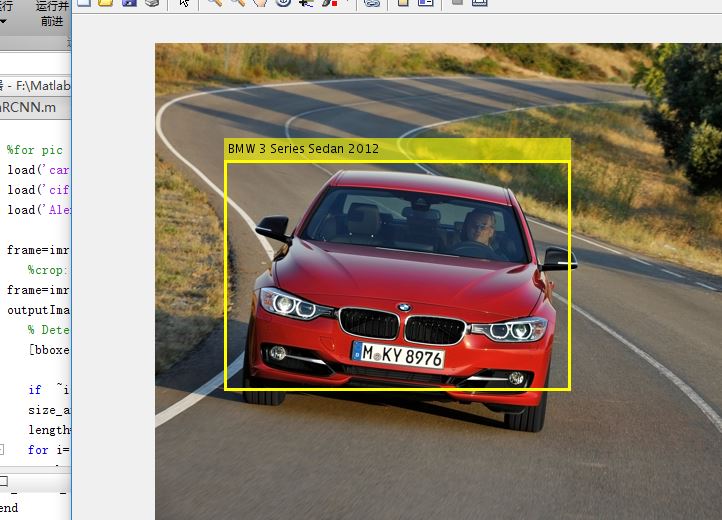Click the Run and Advance button (运行并前进)
The image size is (722, 520).
pyautogui.click(x=52, y=13)
